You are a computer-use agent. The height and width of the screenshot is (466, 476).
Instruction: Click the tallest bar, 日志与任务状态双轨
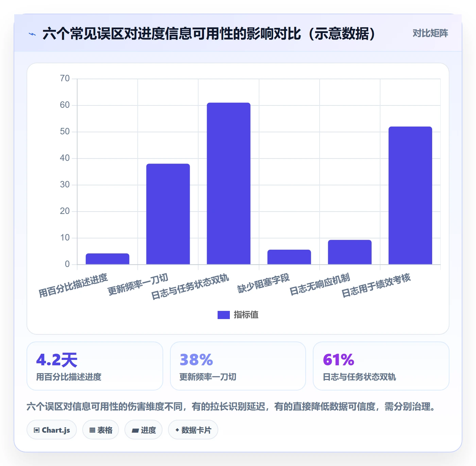(228, 183)
